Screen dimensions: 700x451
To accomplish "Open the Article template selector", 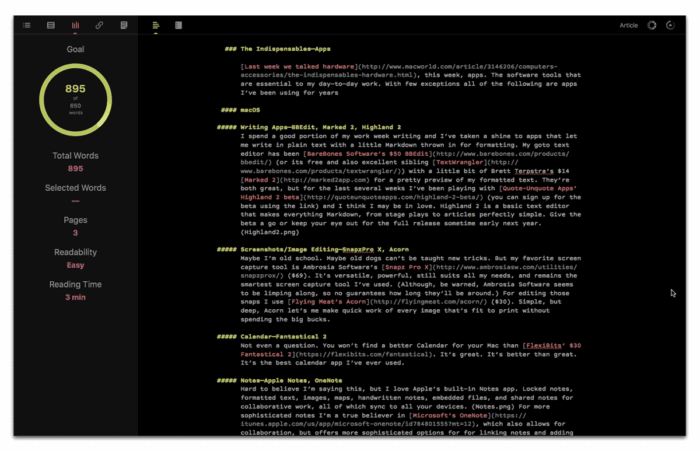I will (629, 25).
